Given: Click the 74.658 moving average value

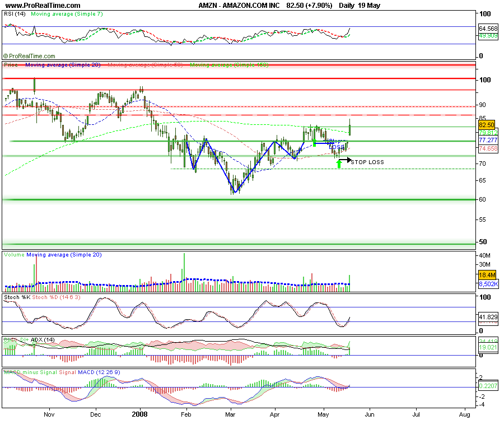Looking at the screenshot, I should pos(488,148).
